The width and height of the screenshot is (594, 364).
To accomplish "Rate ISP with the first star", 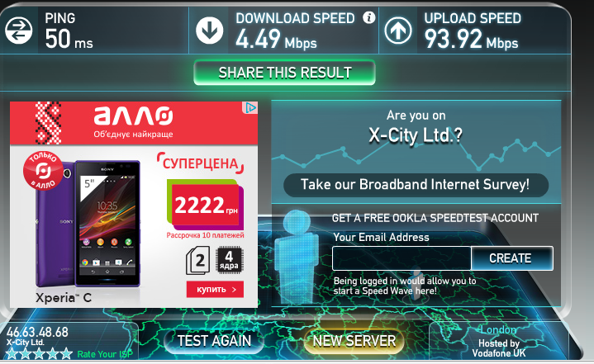I will 12,354.
